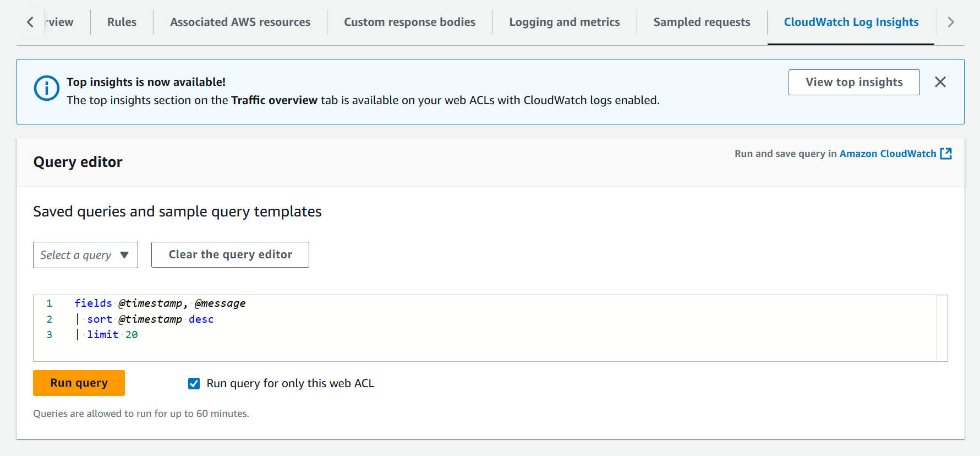Click the partially hidden overview tab
Viewport: 980px width, 456px height.
[60, 22]
